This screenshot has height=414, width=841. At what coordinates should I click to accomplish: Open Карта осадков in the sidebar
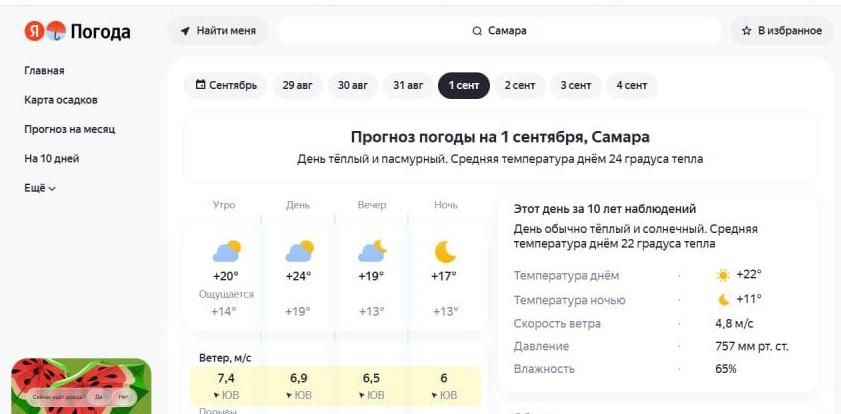61,100
